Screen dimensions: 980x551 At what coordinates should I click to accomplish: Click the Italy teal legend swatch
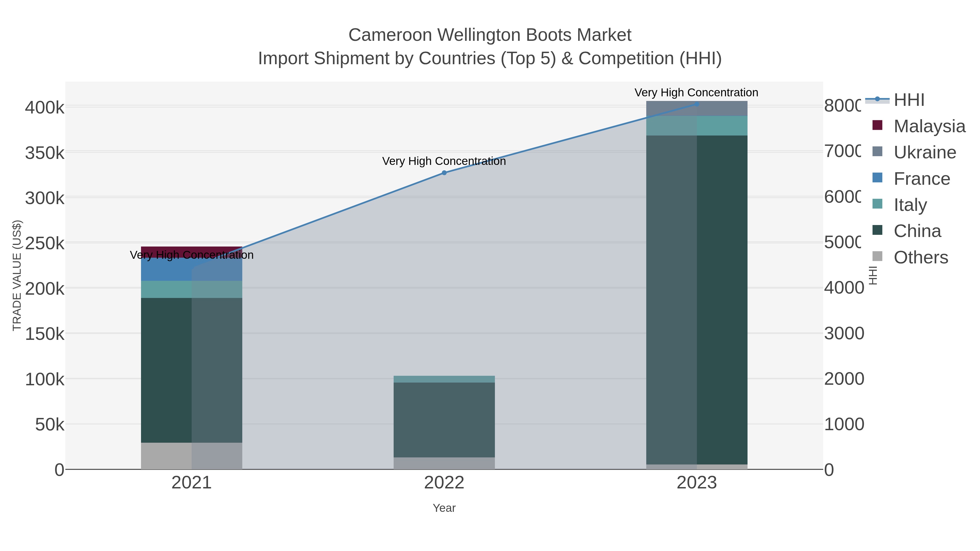point(877,204)
